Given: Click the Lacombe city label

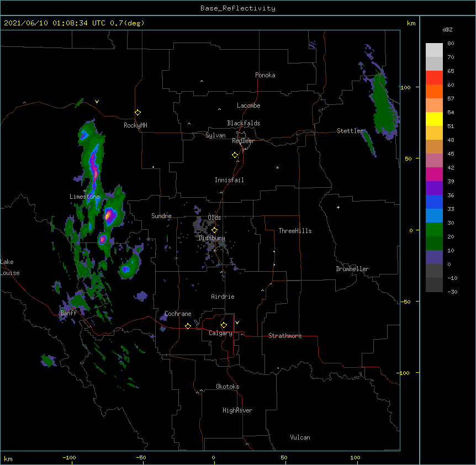Looking at the screenshot, I should pyautogui.click(x=248, y=105).
